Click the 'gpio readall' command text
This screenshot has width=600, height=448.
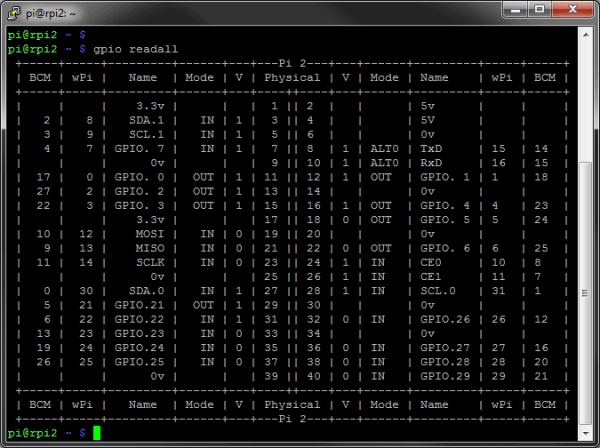tap(135, 49)
